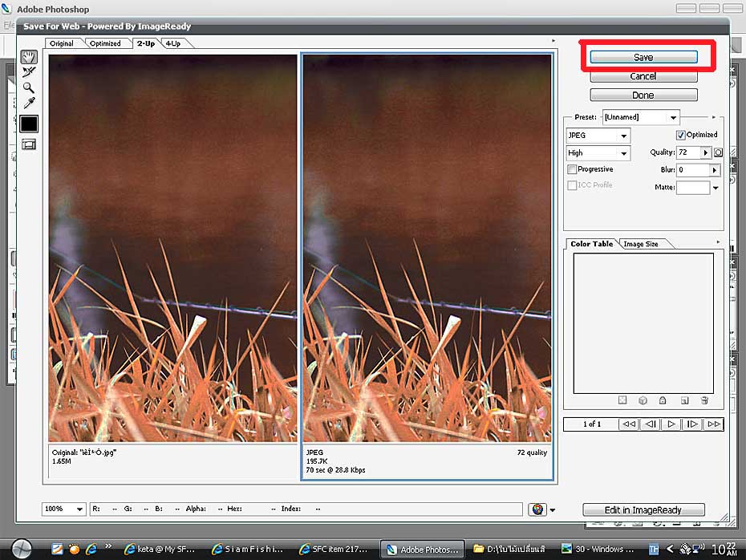
Task: Open the Quality slider arrow
Action: tap(706, 152)
